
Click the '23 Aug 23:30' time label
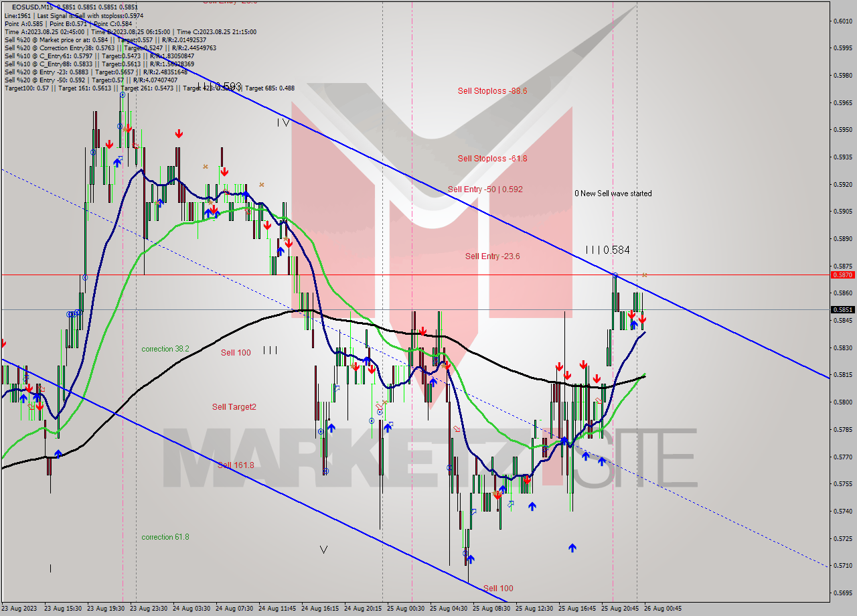point(149,609)
